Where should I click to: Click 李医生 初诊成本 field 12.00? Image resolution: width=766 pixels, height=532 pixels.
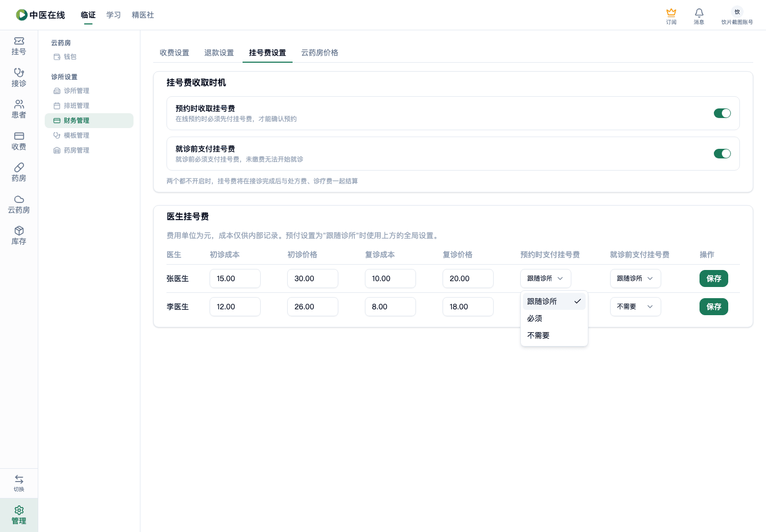click(235, 307)
